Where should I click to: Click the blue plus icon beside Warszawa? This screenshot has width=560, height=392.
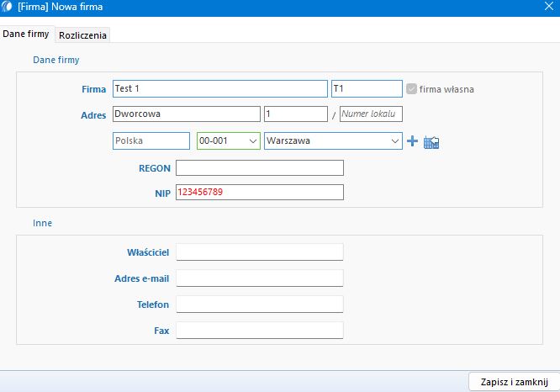[412, 141]
